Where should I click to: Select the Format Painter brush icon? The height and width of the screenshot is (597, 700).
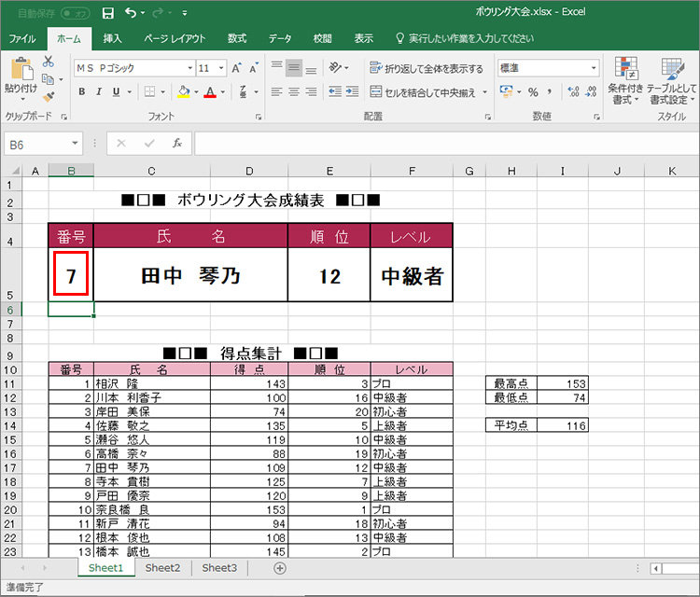click(x=49, y=96)
